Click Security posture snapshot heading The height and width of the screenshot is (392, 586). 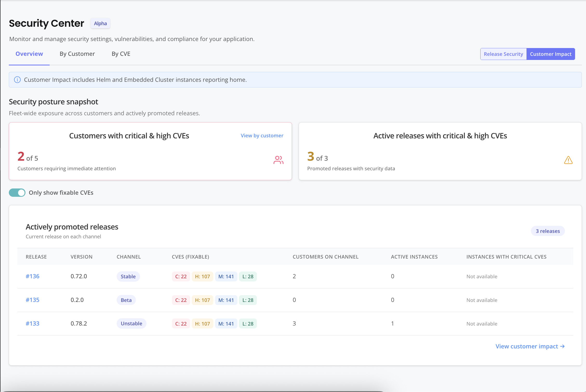coord(54,102)
